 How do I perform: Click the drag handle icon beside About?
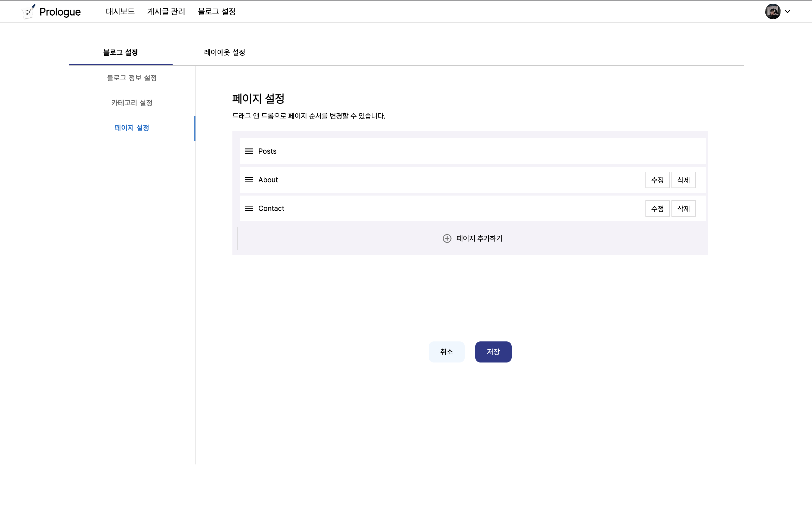pyautogui.click(x=249, y=180)
